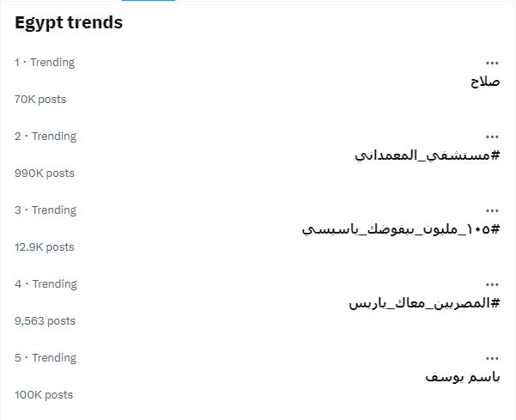Open more menu for #المصريين_معاك_ياريس trend
Image resolution: width=516 pixels, height=420 pixels.
pos(492,284)
